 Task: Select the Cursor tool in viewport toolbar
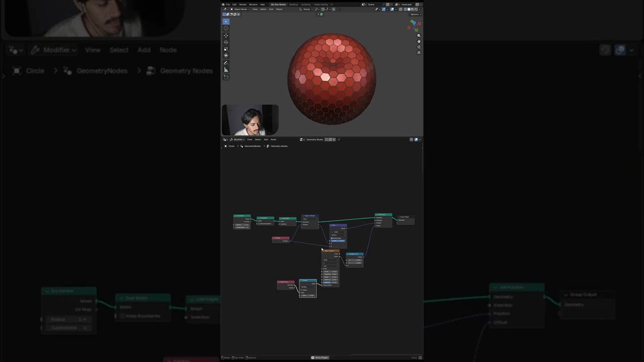[226, 28]
